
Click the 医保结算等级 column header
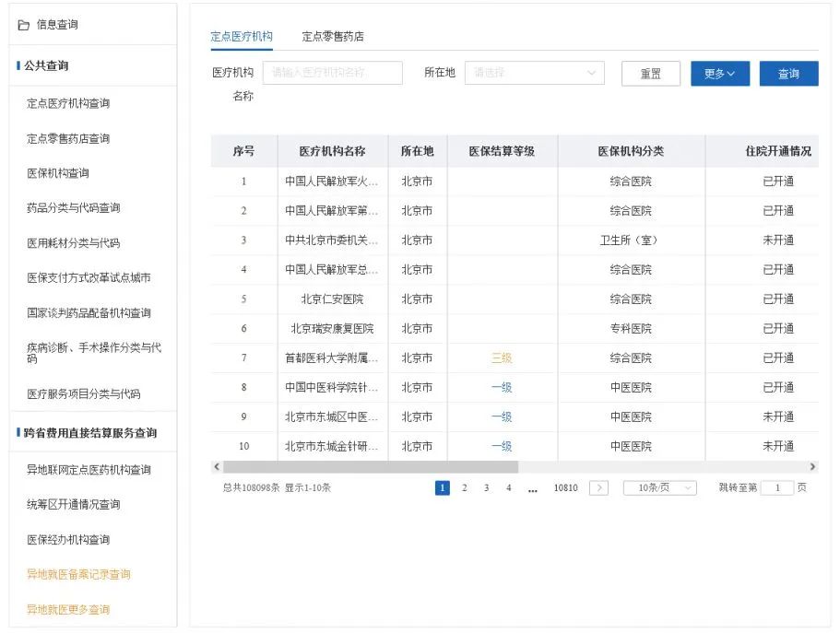click(502, 151)
